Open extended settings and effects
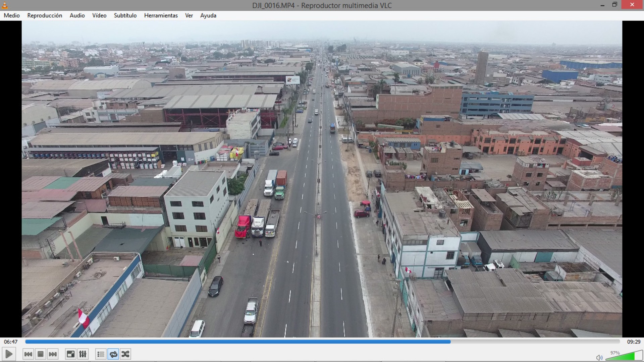 pyautogui.click(x=83, y=354)
